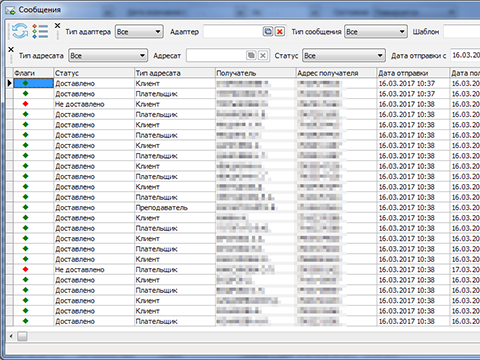Click red flag in Не доставлено Клиент row

coord(25,104)
